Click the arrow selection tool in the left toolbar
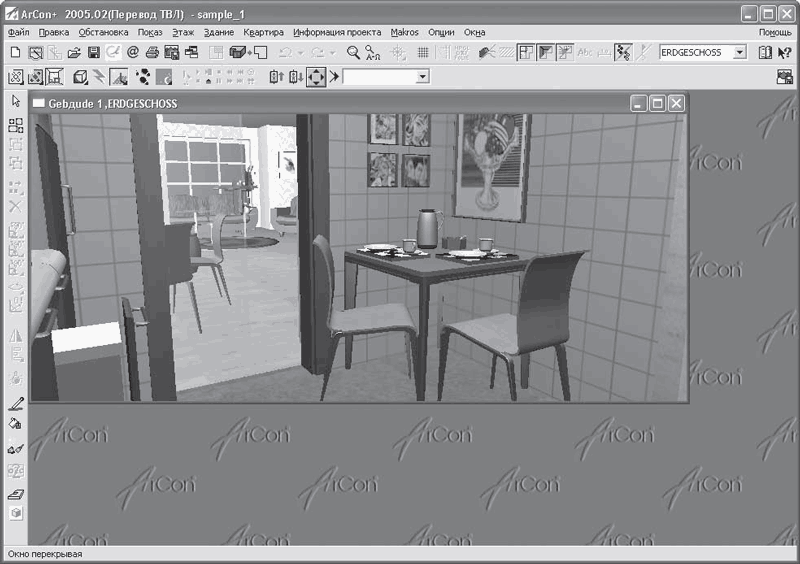 click(15, 101)
